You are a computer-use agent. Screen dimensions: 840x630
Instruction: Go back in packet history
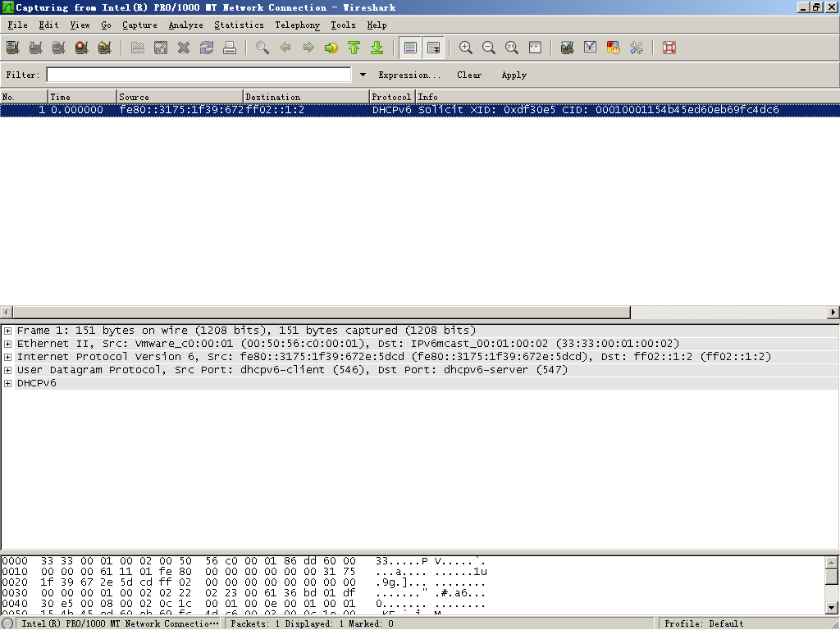tap(285, 48)
